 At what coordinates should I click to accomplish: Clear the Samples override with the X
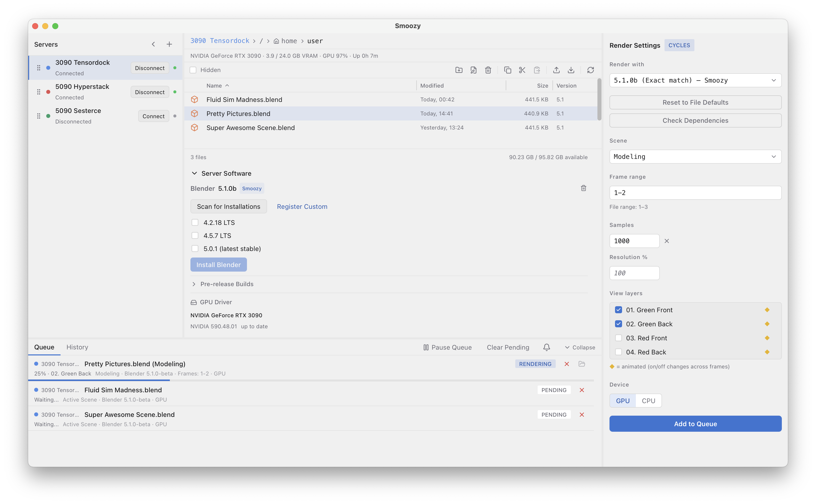point(667,241)
